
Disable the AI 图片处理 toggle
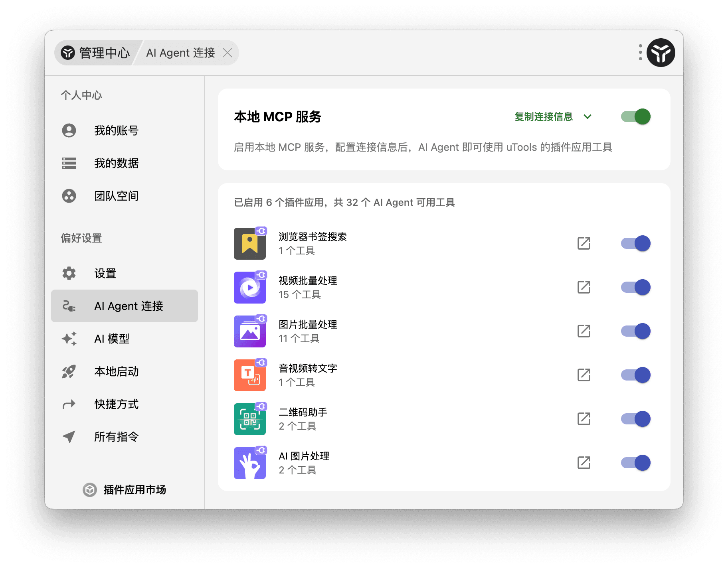[x=635, y=463]
